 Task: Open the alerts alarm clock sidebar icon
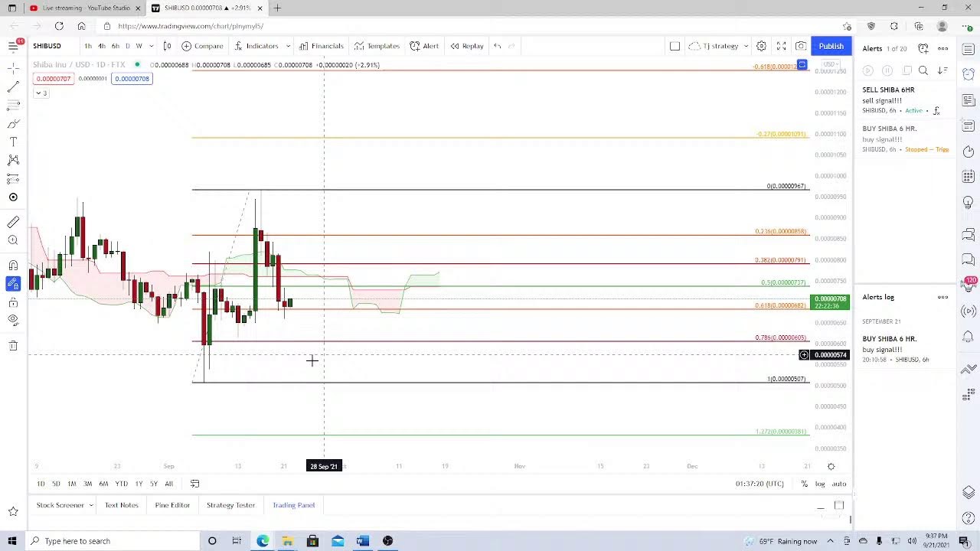point(969,74)
